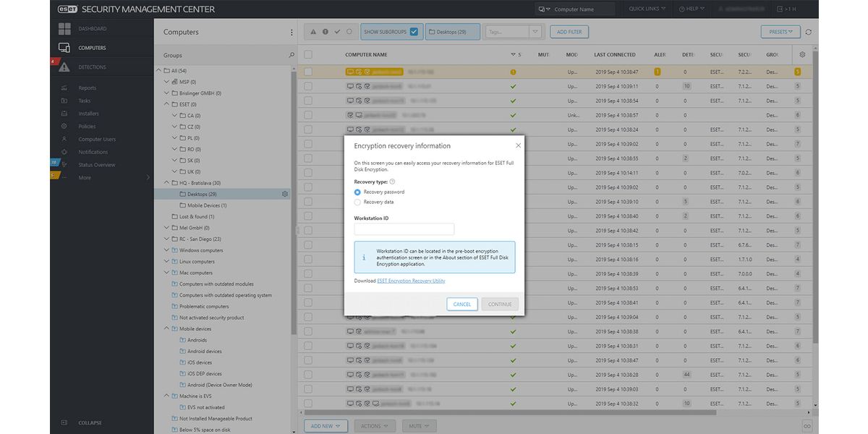Click the Continue button in dialog
Image resolution: width=868 pixels, height=434 pixels.
(x=500, y=304)
